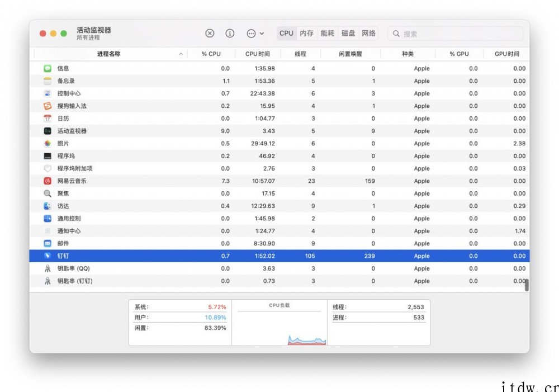Click the 进程 533 total count
Screen dimensions: 559x392
tap(378, 317)
